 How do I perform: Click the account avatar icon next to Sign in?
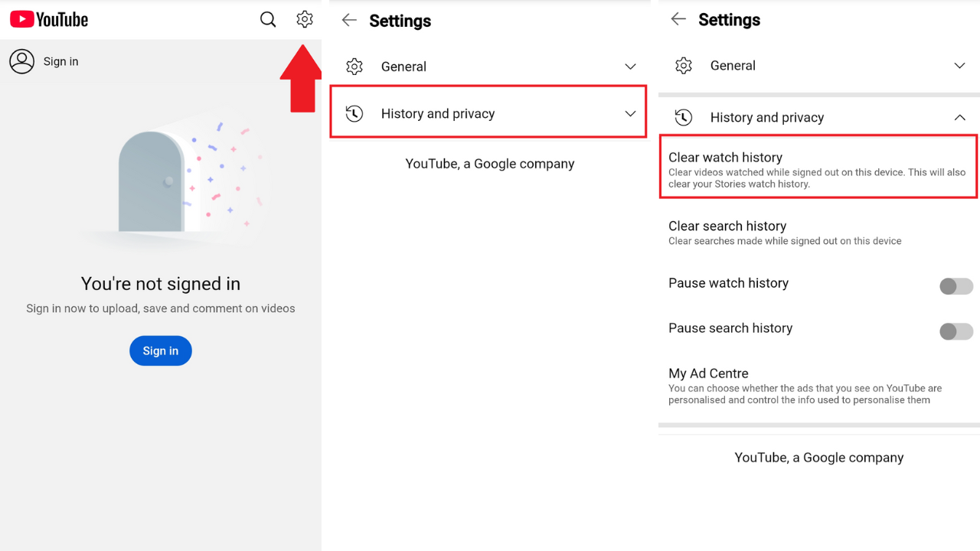pos(21,61)
